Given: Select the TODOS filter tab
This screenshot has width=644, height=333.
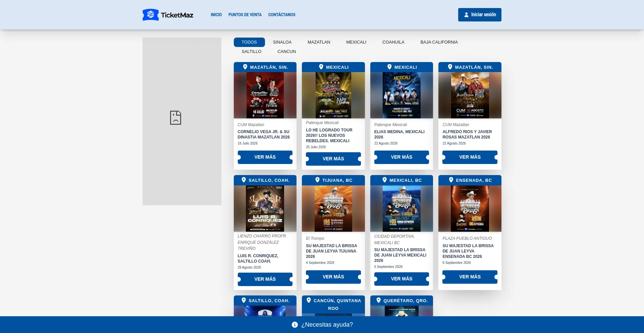Looking at the screenshot, I should click(249, 42).
